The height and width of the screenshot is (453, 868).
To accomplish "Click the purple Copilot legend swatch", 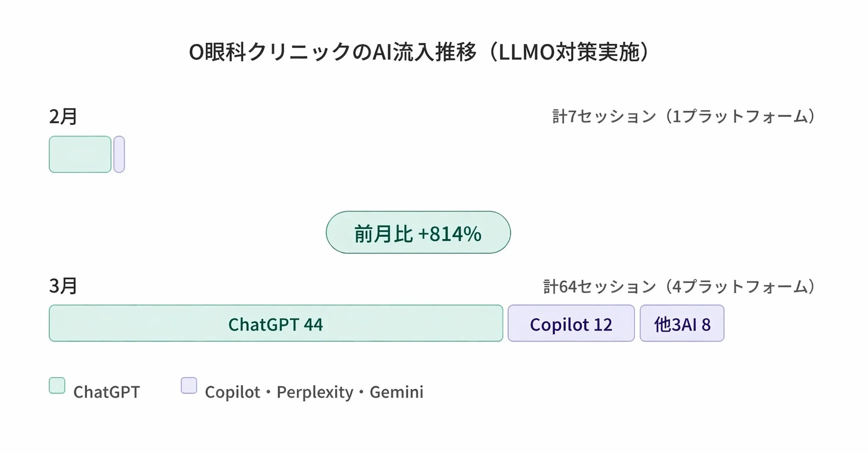I will (x=189, y=385).
